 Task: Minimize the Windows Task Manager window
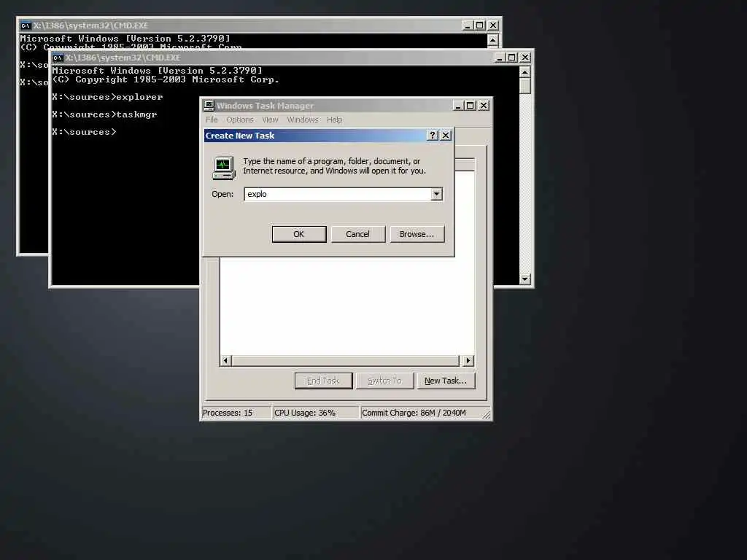point(458,105)
